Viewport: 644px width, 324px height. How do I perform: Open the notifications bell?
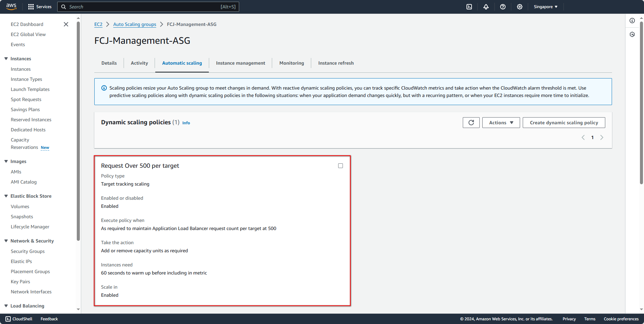pos(486,7)
